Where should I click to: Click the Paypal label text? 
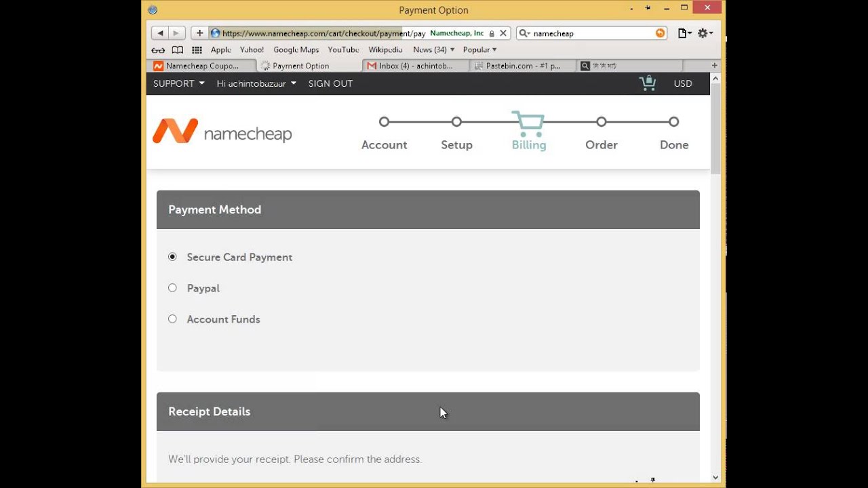pyautogui.click(x=203, y=288)
